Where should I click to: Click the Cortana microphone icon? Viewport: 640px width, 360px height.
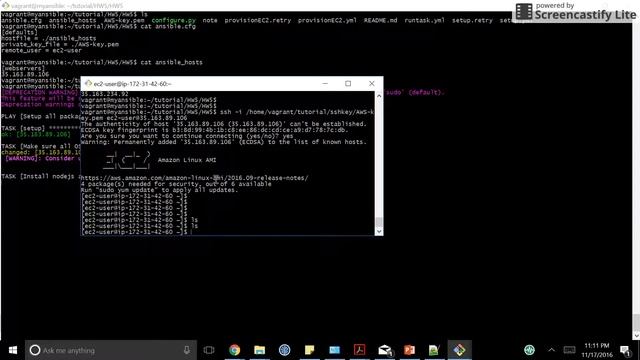coord(187,350)
